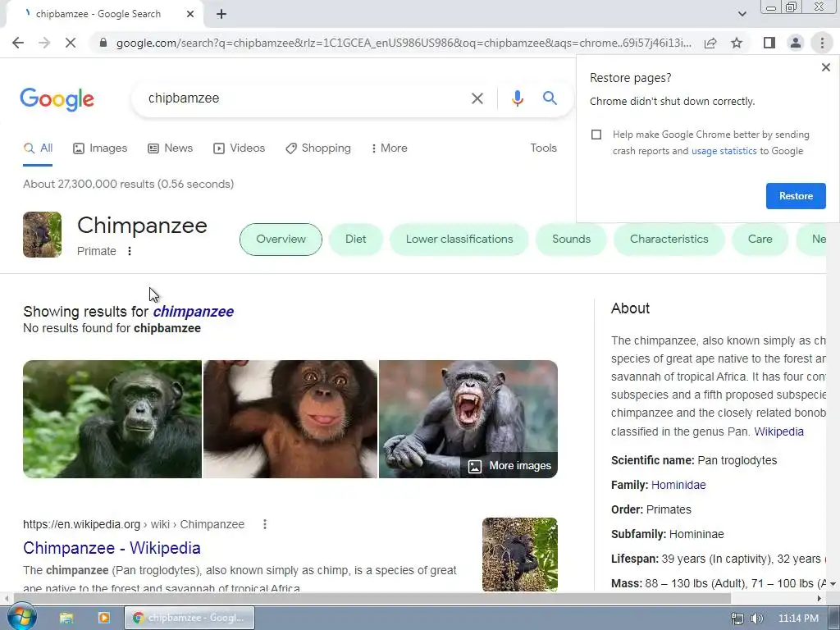Click the address bar URL

pos(403,43)
